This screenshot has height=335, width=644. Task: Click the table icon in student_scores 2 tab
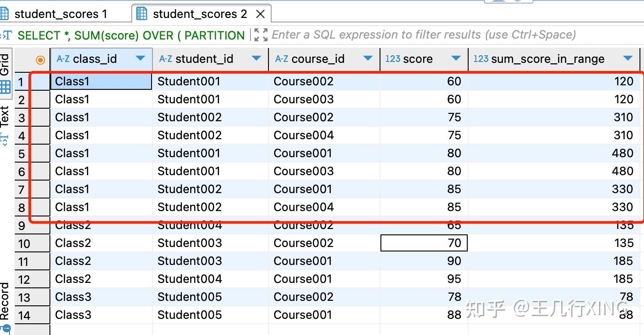(142, 13)
